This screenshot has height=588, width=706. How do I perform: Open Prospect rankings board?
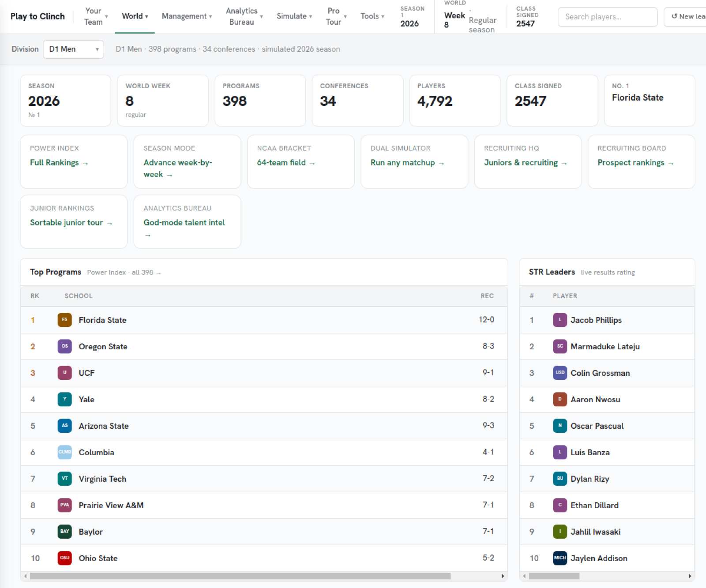point(635,163)
